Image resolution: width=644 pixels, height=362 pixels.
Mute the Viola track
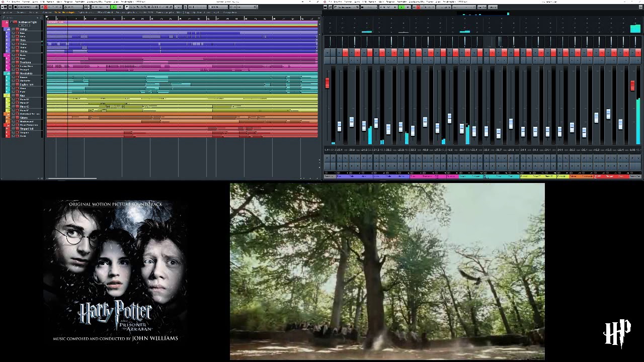13,40
